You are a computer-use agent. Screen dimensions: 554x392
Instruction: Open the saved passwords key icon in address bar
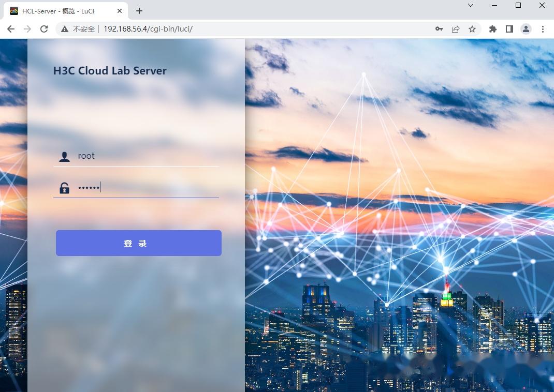[439, 29]
